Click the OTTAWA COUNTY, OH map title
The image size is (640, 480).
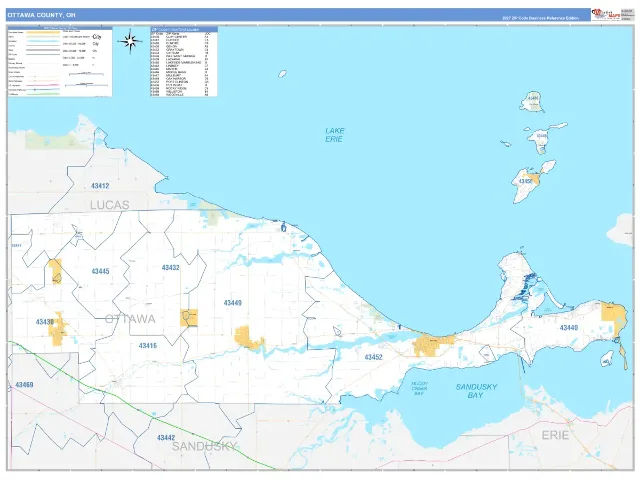42,15
